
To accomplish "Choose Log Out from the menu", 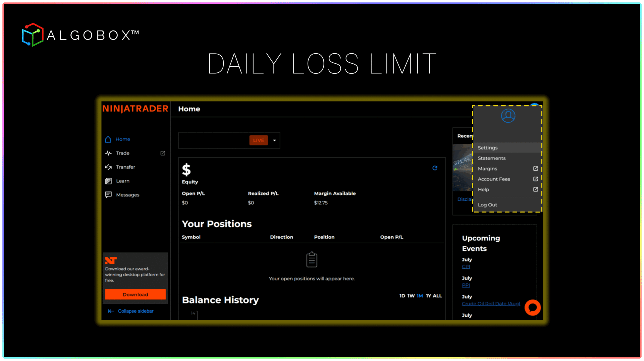I will [487, 205].
